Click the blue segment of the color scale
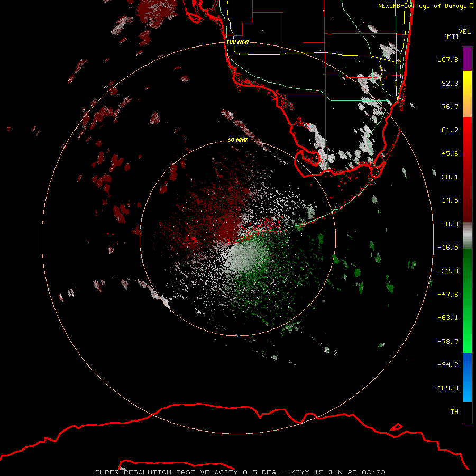Screen dimensions: 476x476 (467, 377)
